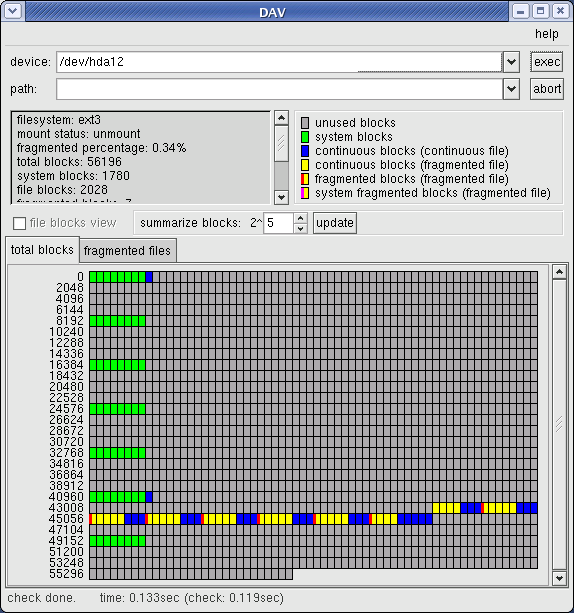
Task: Click the magenta-yellow system fragmented legend swatch
Action: tap(305, 193)
